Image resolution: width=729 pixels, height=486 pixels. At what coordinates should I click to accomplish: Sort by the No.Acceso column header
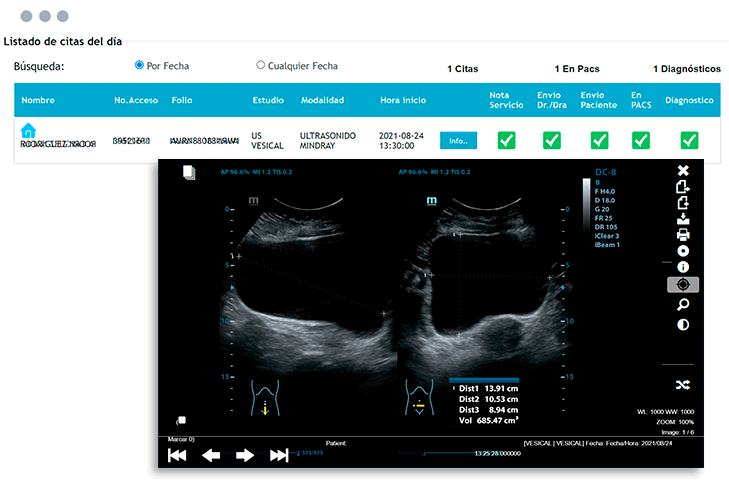tap(136, 100)
